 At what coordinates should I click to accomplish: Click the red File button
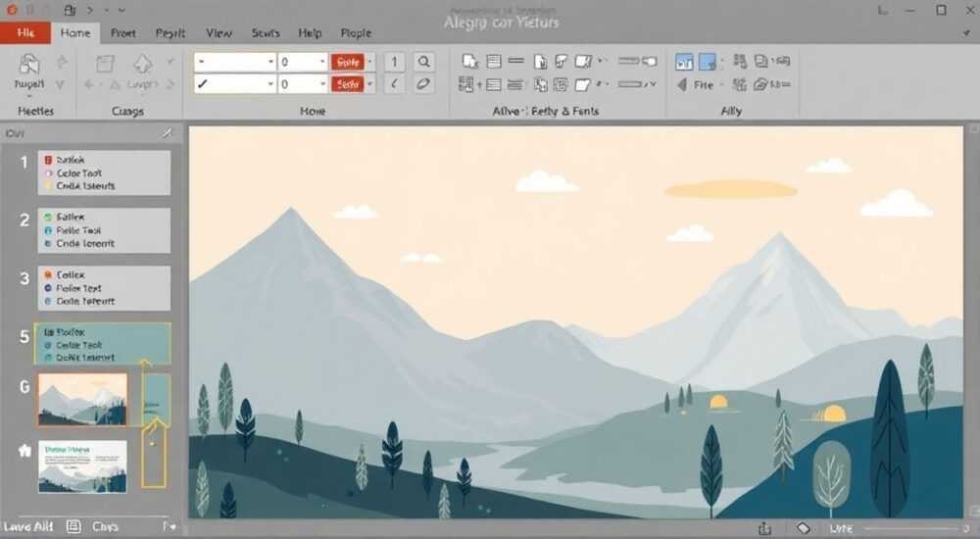[x=25, y=33]
